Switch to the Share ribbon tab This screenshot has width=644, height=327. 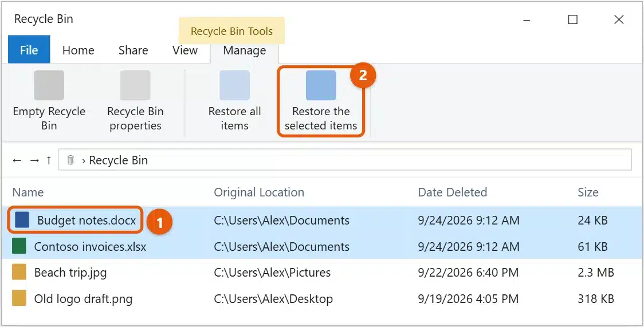coord(133,50)
